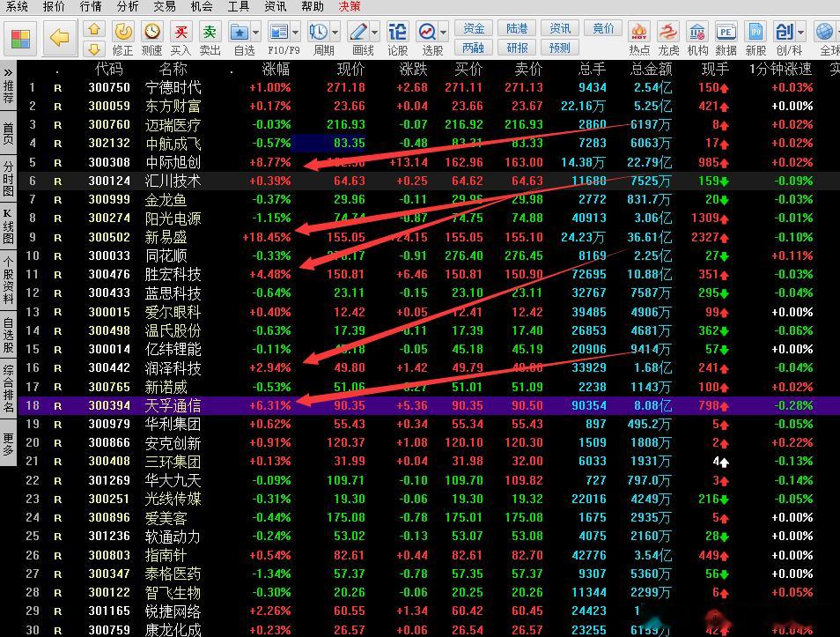Sort by the 涨幅 column header
The width and height of the screenshot is (840, 637).
point(276,70)
